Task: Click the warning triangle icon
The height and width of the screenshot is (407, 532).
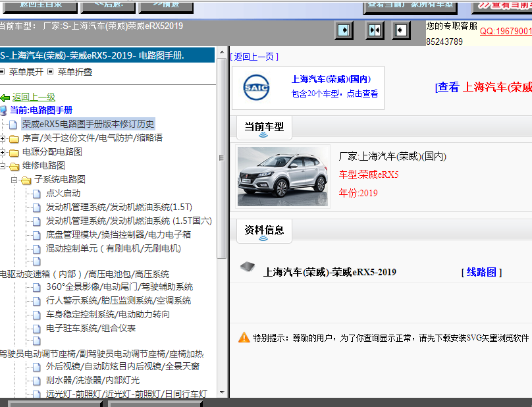Action: [244, 337]
